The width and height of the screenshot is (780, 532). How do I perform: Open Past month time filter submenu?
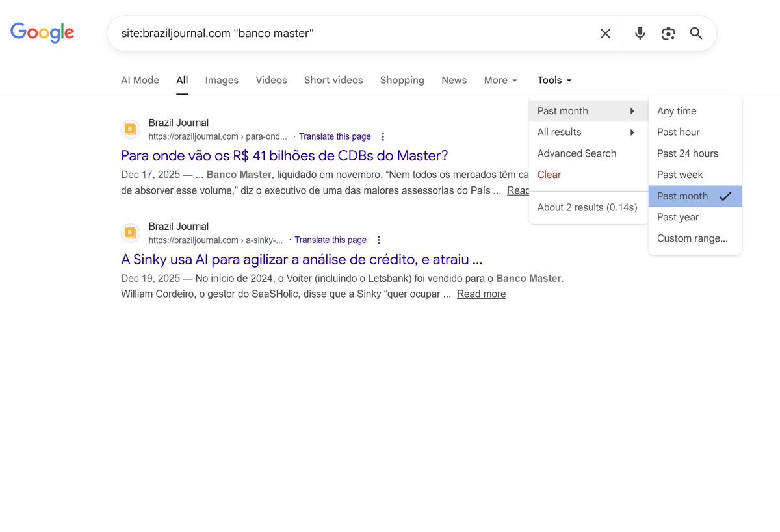tap(588, 111)
